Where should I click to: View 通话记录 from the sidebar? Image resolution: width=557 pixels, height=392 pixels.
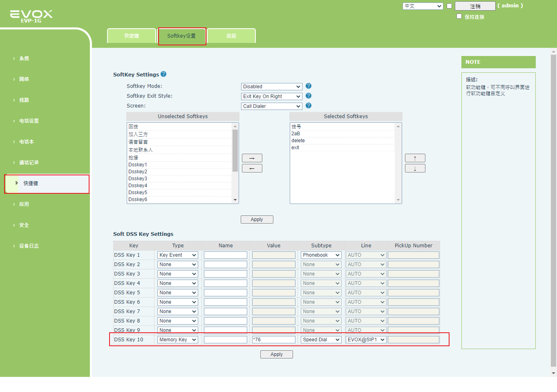(29, 163)
